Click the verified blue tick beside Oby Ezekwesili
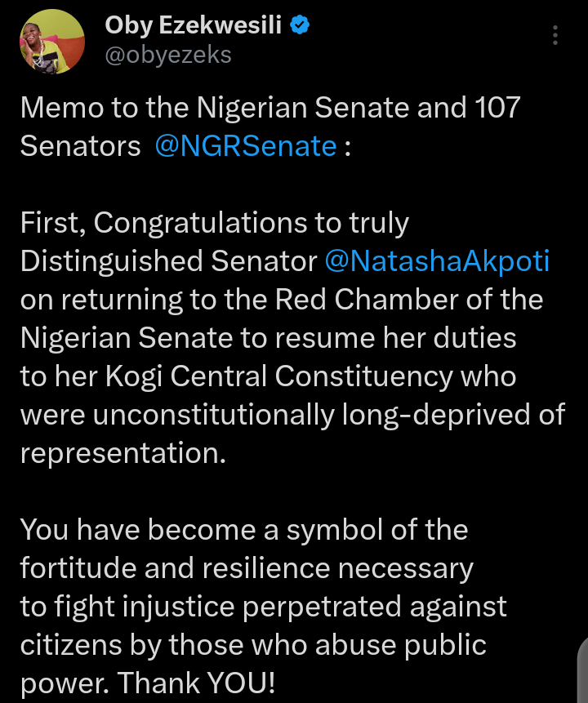The width and height of the screenshot is (588, 703). (x=301, y=25)
